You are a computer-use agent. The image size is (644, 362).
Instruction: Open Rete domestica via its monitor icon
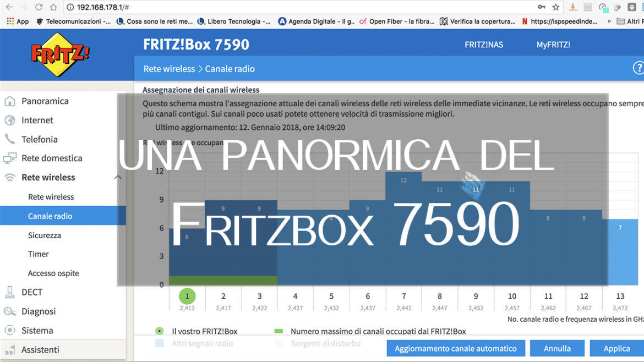(x=10, y=158)
